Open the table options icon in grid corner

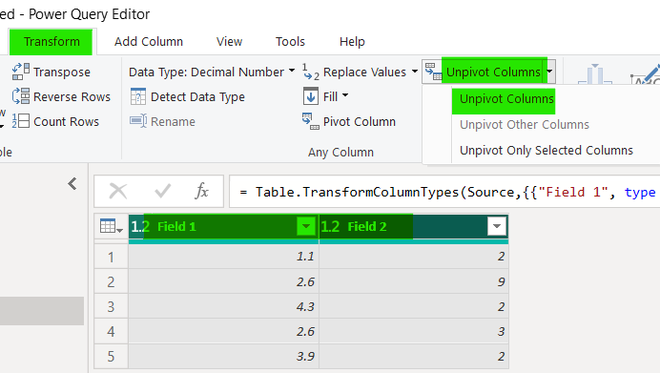coord(111,226)
